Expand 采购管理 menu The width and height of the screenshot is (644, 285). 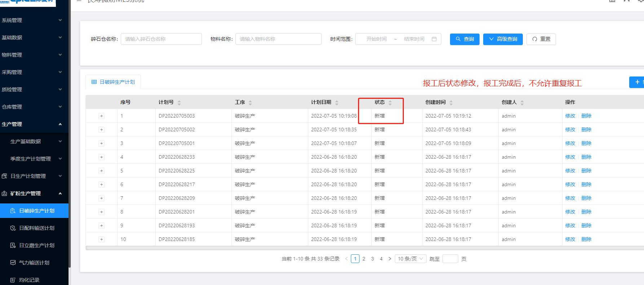pyautogui.click(x=34, y=72)
